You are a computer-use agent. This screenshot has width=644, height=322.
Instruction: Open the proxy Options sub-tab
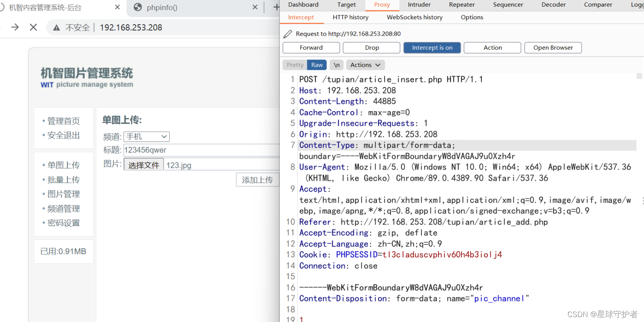coord(472,17)
